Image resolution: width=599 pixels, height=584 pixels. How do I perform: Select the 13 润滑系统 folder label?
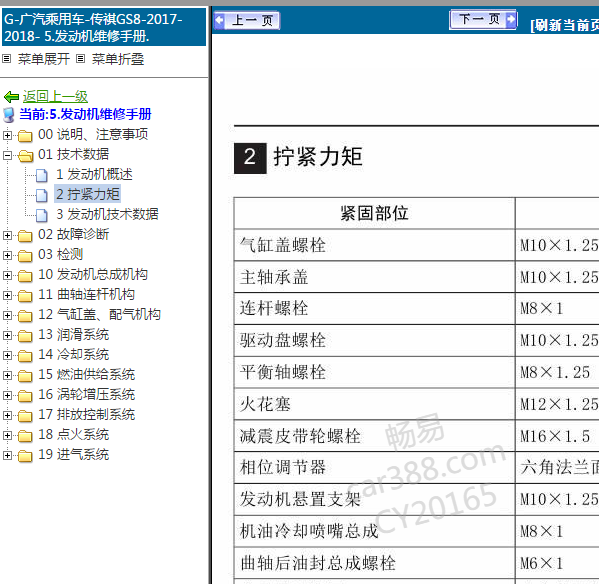(x=73, y=335)
